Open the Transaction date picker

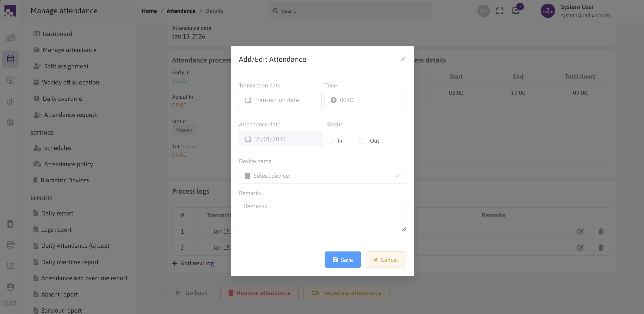click(280, 100)
